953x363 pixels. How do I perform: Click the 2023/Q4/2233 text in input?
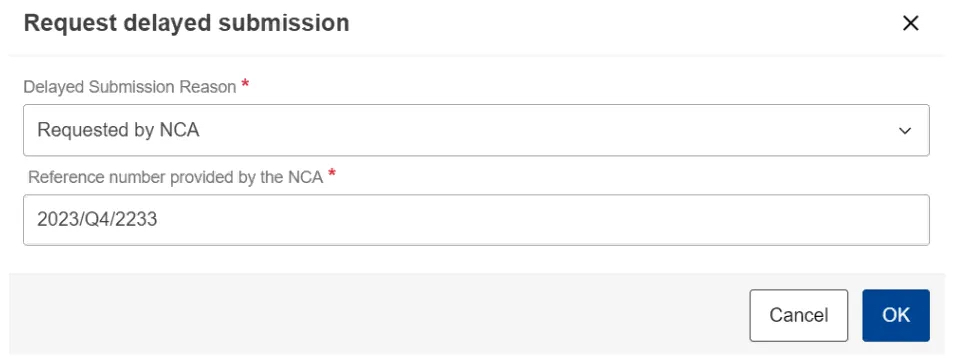[x=97, y=220]
